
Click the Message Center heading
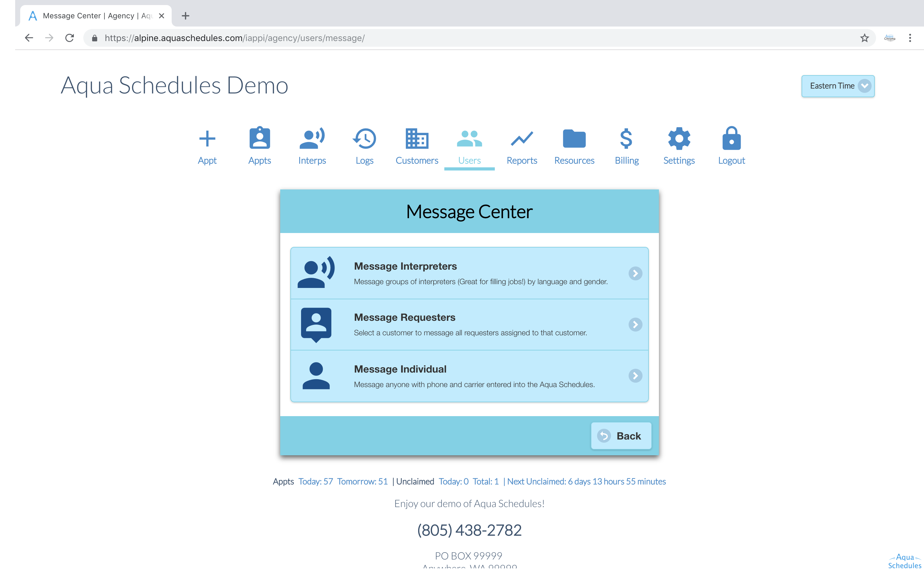[x=469, y=212]
